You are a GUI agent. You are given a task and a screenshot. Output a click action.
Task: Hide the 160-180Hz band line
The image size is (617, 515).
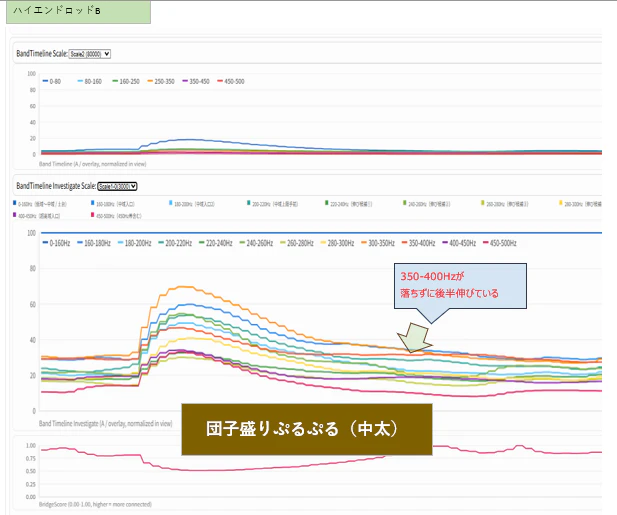[x=94, y=243]
